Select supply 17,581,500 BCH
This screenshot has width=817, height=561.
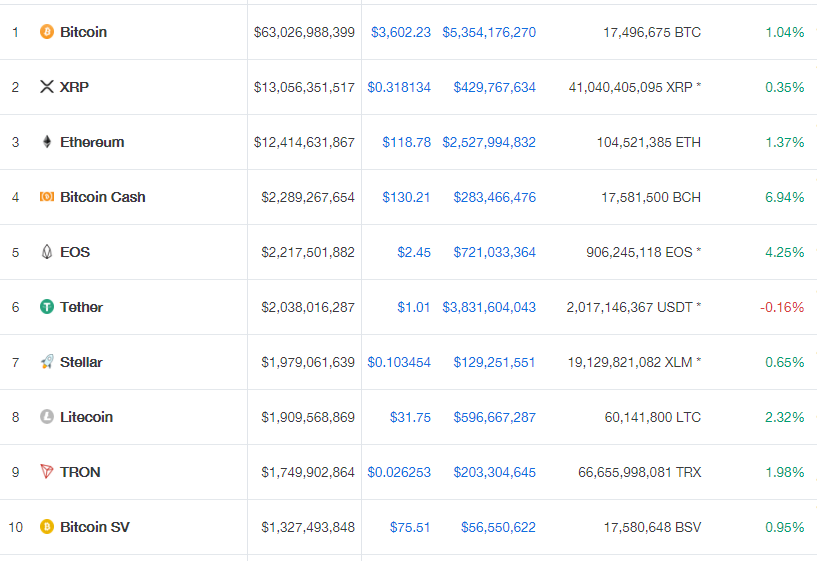pyautogui.click(x=651, y=197)
